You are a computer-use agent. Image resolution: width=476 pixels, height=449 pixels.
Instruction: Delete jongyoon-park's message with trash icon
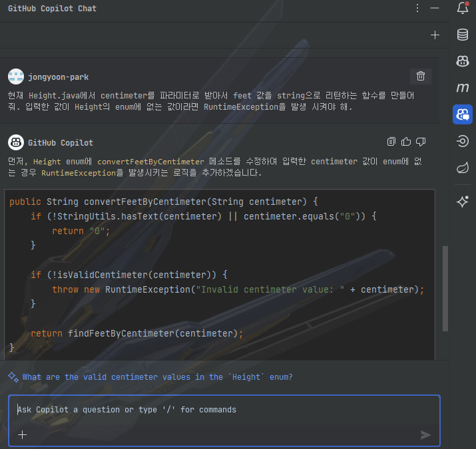point(421,76)
